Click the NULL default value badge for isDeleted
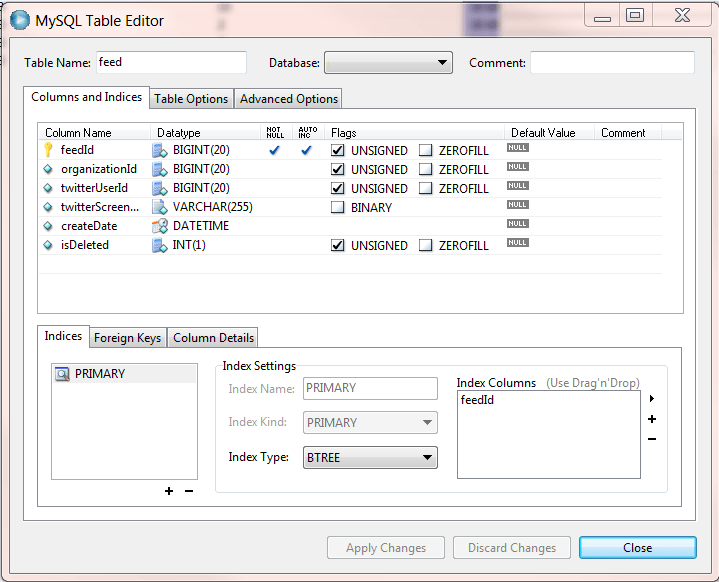 click(x=518, y=243)
